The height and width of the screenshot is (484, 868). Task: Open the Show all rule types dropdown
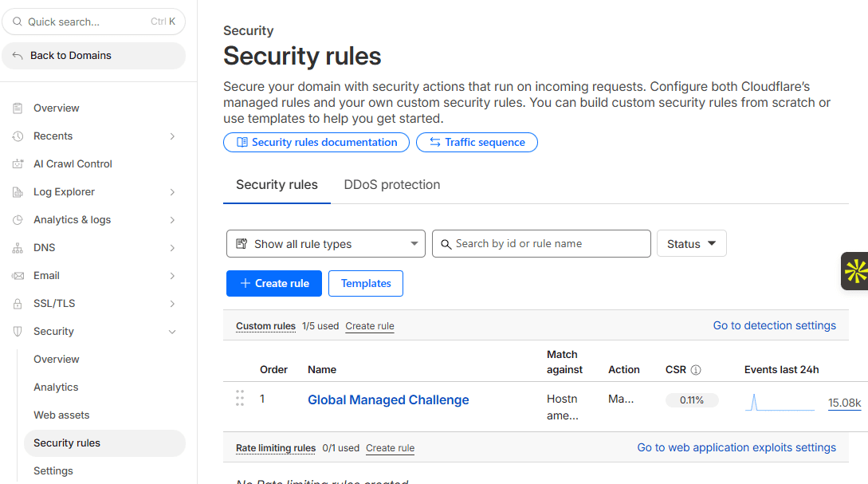click(325, 243)
